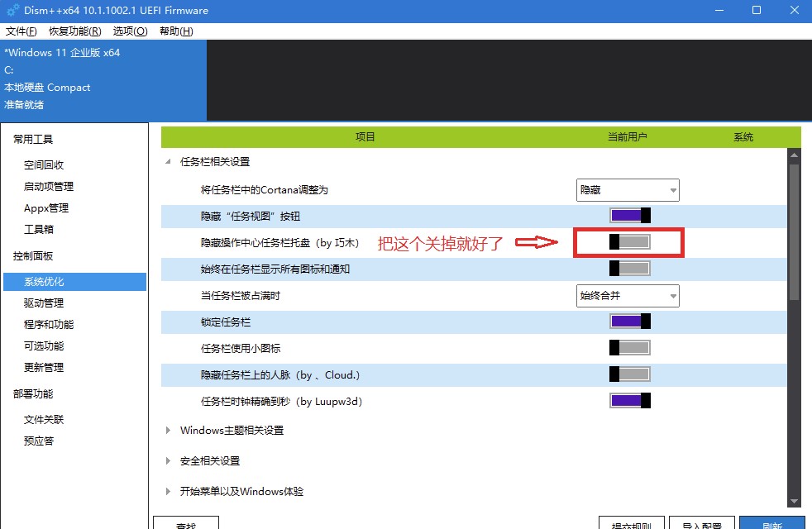Click the 常用工具 category label
812x529 pixels.
[33, 139]
